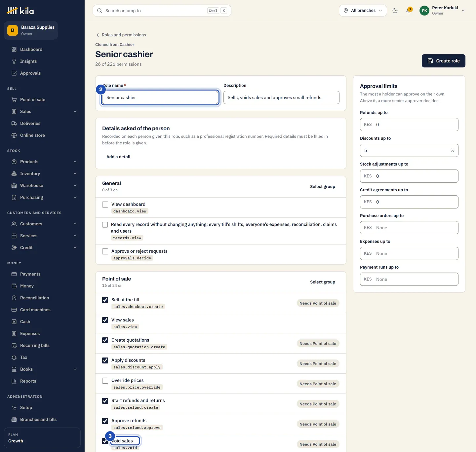Check Override prices permission
476x452 pixels.
coord(105,381)
